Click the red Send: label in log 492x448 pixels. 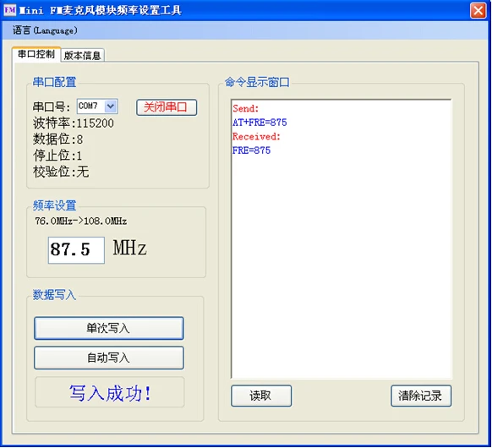[x=246, y=108]
